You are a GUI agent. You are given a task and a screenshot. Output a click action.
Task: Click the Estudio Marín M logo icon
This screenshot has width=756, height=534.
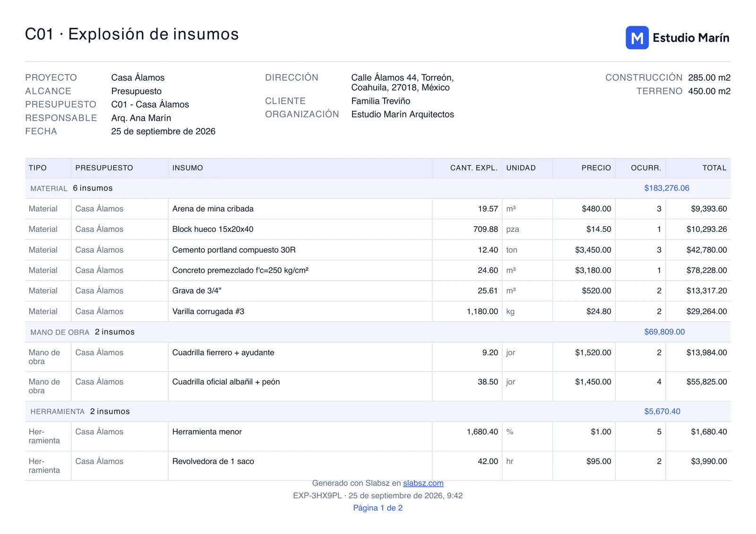637,38
